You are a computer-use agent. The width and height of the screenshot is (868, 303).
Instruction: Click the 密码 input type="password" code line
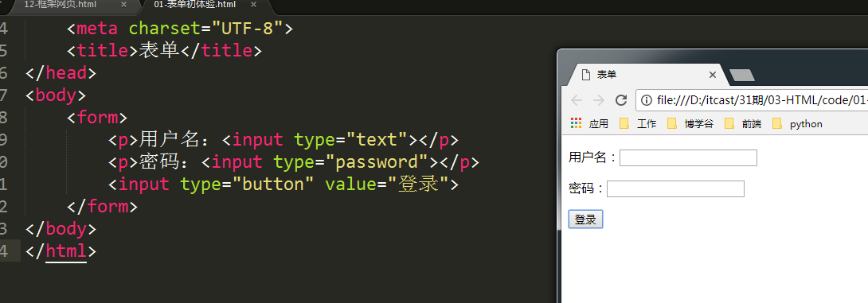(x=294, y=162)
